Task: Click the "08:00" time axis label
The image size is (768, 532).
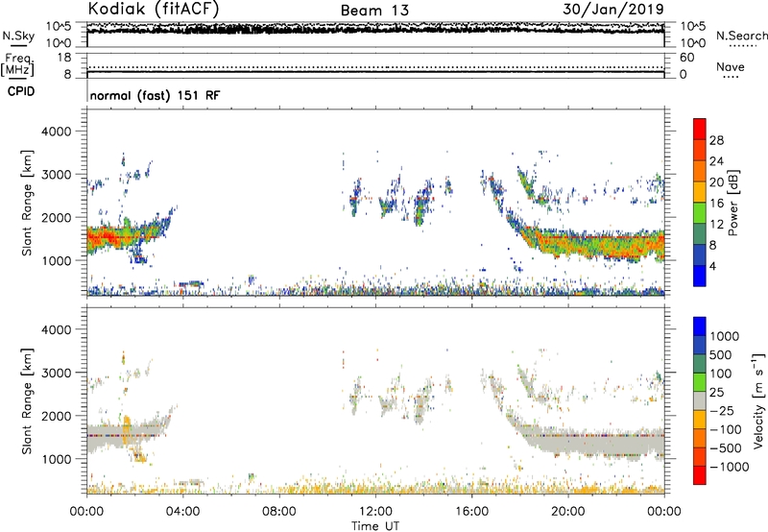Action: coord(279,512)
